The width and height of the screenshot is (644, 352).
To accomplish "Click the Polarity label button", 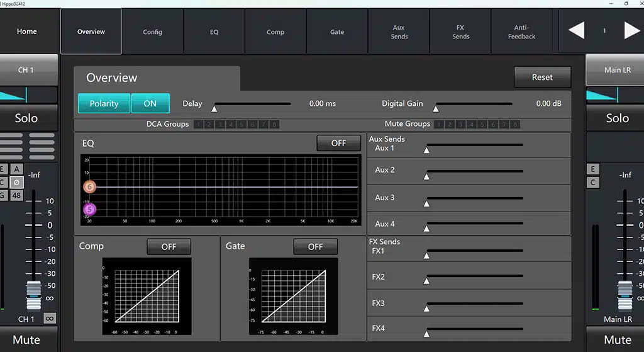I will coord(104,103).
